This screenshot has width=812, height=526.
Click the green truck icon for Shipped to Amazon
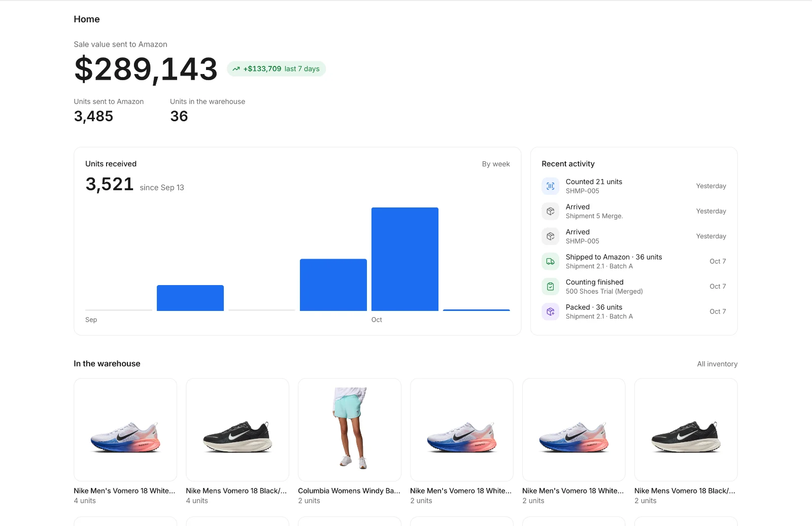point(550,261)
